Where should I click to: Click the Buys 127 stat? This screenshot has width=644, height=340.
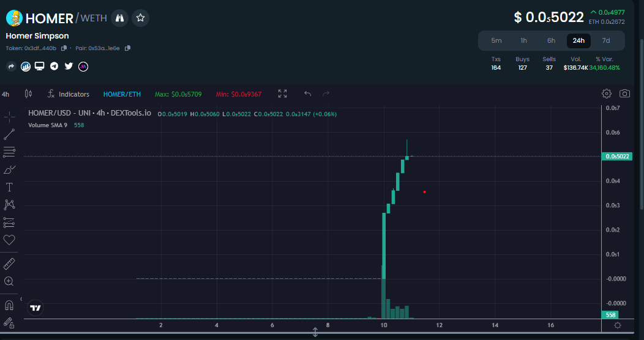[x=522, y=64]
